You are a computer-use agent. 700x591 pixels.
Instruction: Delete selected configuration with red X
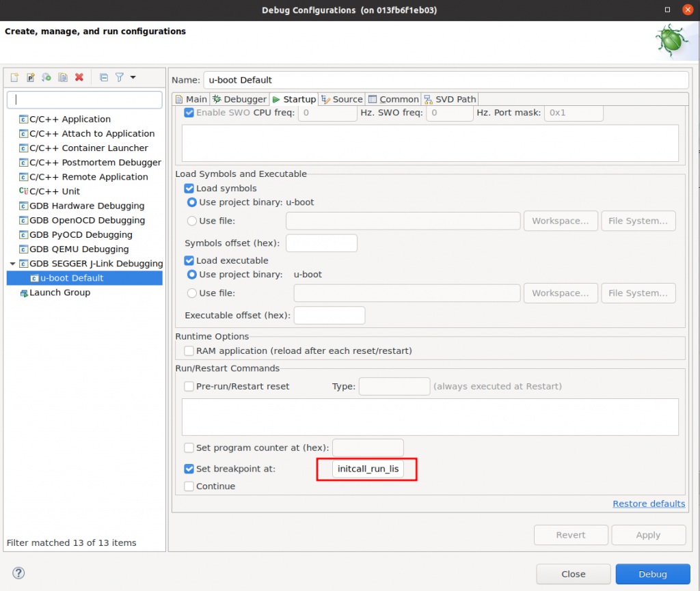pos(79,77)
